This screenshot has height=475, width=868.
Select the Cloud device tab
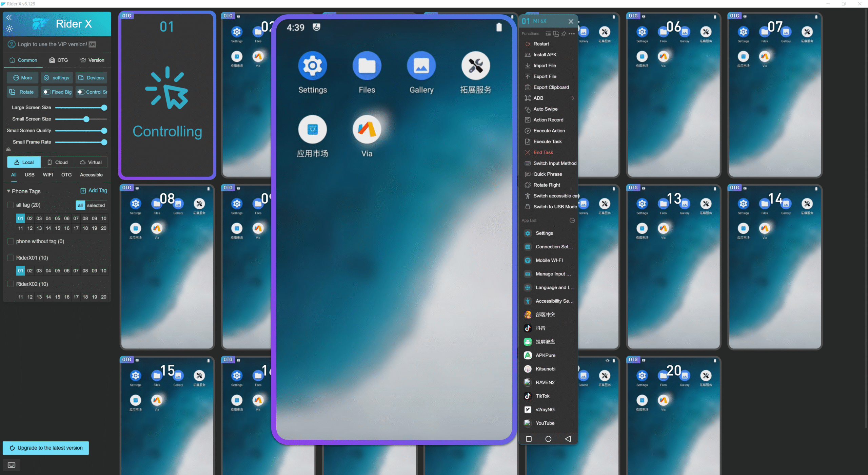pyautogui.click(x=57, y=162)
